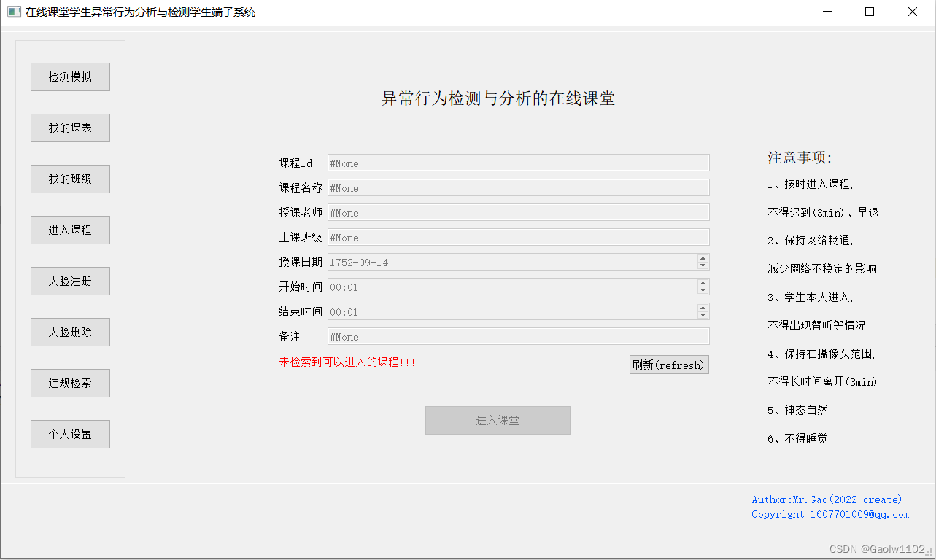Close the application window
This screenshot has width=936, height=560.
(913, 12)
